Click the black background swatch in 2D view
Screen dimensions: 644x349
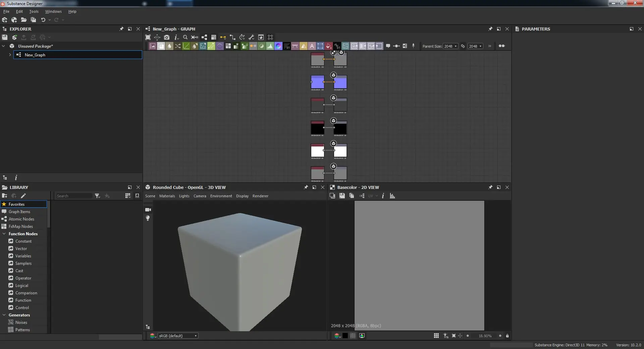[x=345, y=336]
